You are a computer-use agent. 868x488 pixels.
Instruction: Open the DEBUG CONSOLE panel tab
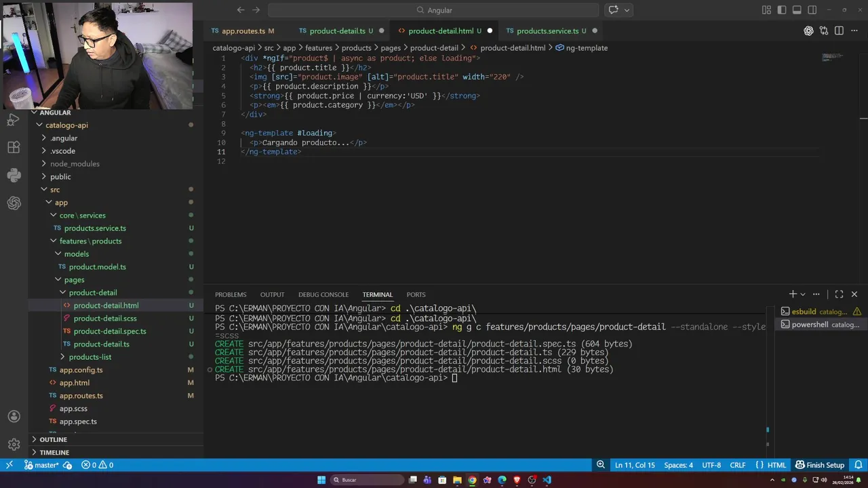323,294
